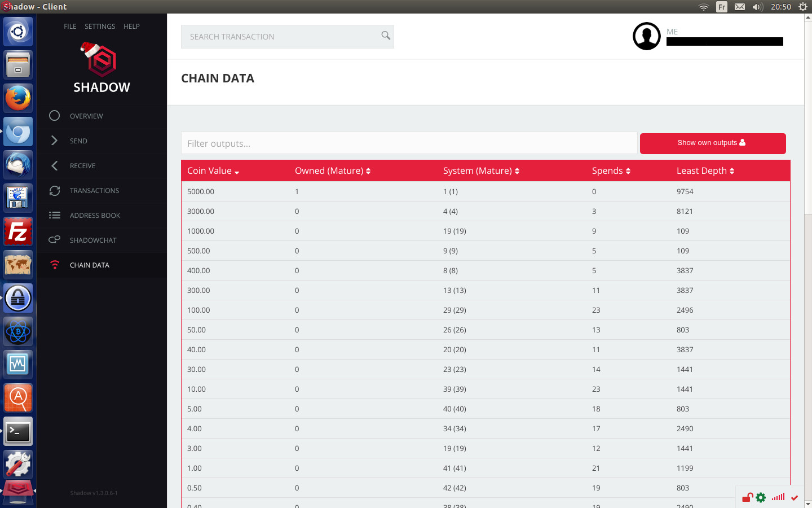Screen dimensions: 812x508
Task: Click the Receive arrow icon in sidebar
Action: [54, 165]
